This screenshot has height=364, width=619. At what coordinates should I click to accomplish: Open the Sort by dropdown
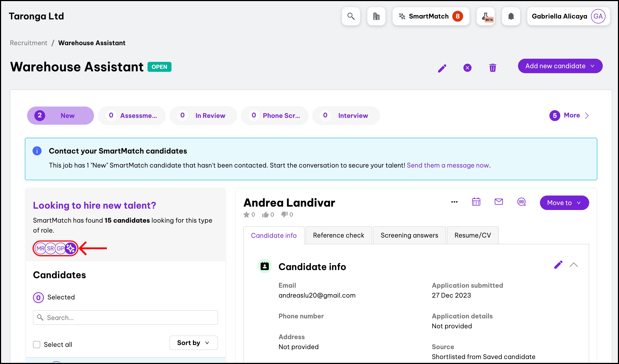pos(193,343)
